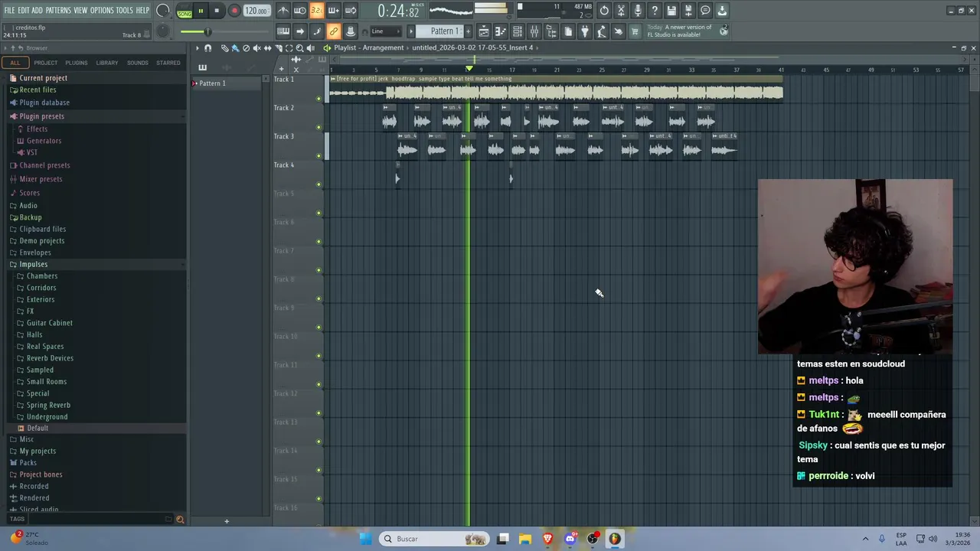Expand the Plugin presets folder
The image size is (980, 551).
pyautogui.click(x=41, y=116)
